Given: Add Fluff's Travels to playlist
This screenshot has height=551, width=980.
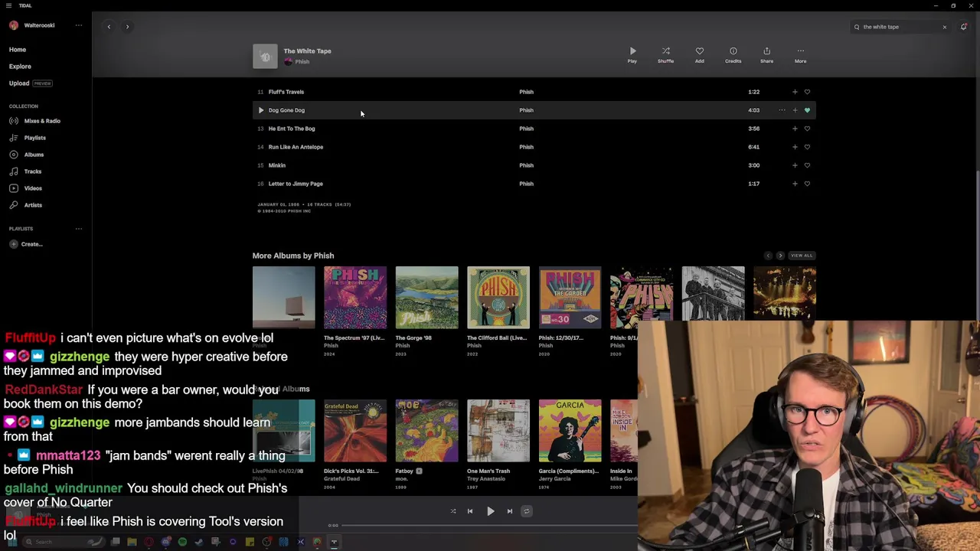Looking at the screenshot, I should pos(795,92).
